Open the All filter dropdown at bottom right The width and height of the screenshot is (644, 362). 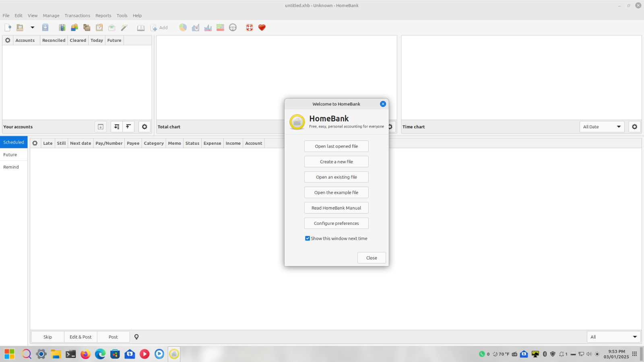pos(614,337)
